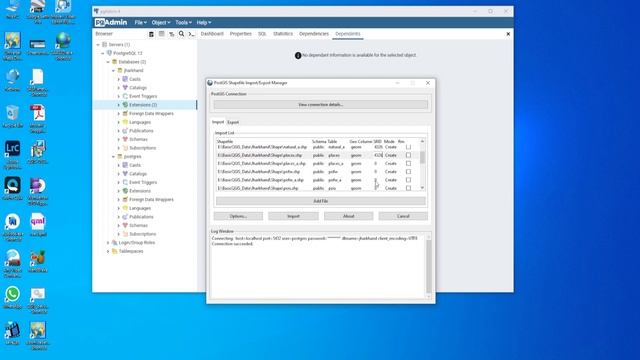Open the PSQL tool icon in Browser toolbar
This screenshot has height=360, width=640.
[191, 34]
